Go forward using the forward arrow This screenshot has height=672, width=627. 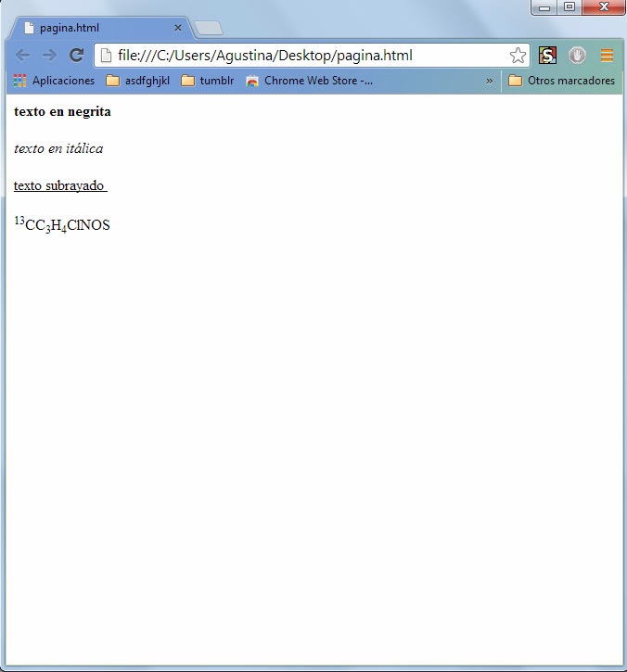point(49,56)
